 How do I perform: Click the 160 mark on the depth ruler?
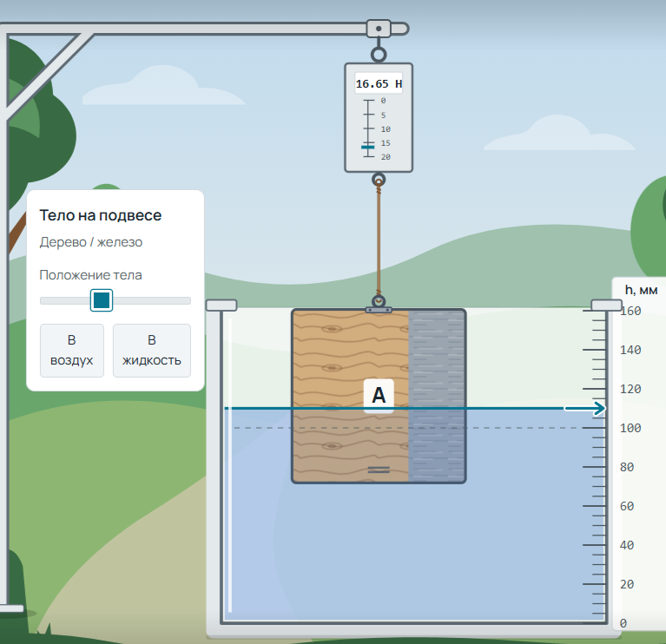point(630,312)
